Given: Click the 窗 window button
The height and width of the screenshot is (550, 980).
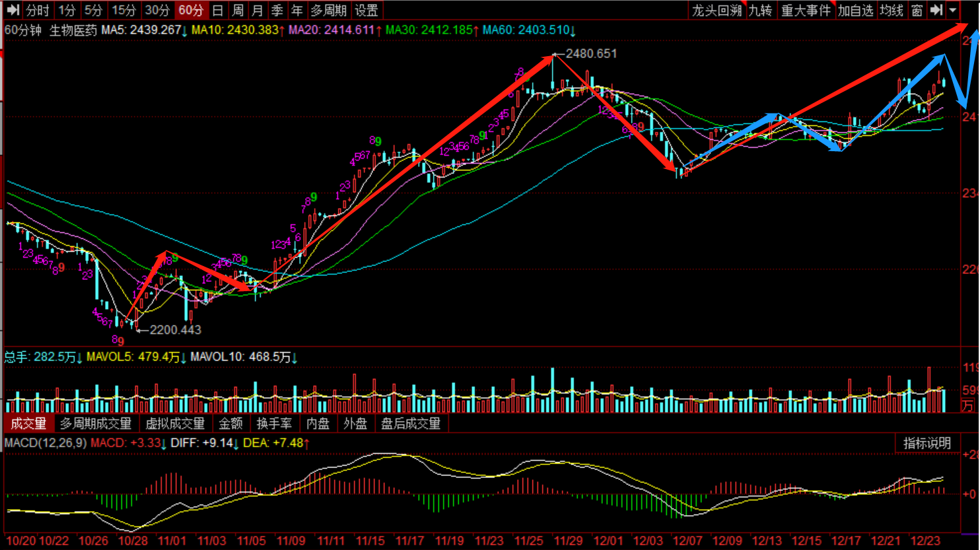Looking at the screenshot, I should coord(917,10).
